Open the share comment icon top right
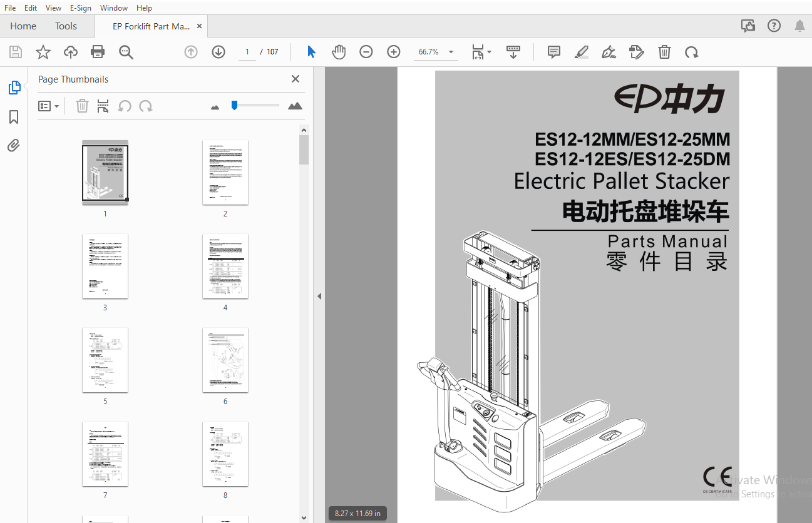This screenshot has width=812, height=523. tap(748, 26)
